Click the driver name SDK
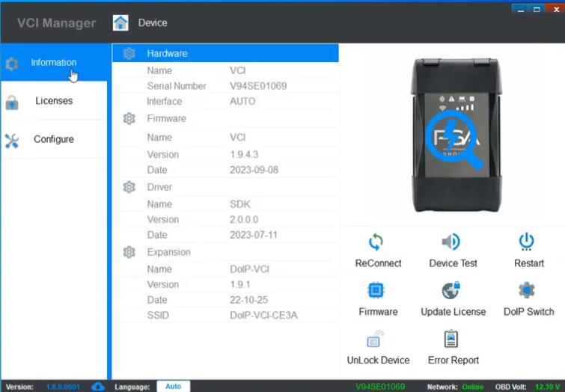Image resolution: width=565 pixels, height=392 pixels. pos(240,204)
